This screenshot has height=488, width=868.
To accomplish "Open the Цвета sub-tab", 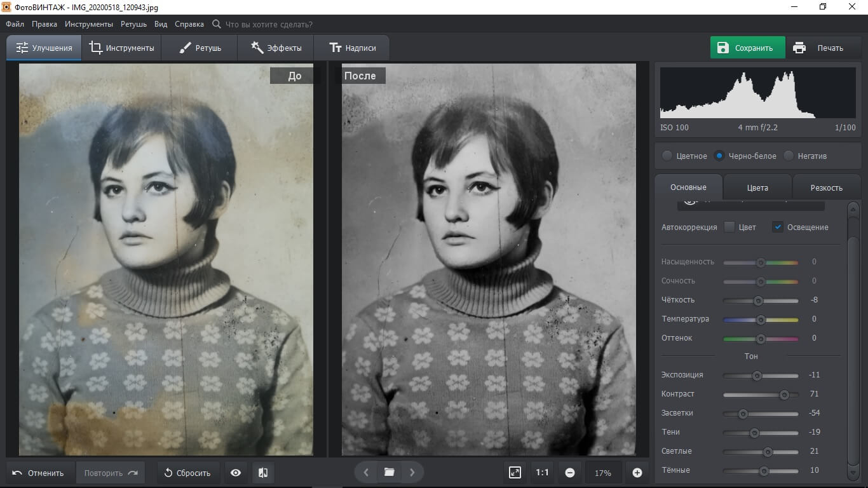I will (x=757, y=187).
